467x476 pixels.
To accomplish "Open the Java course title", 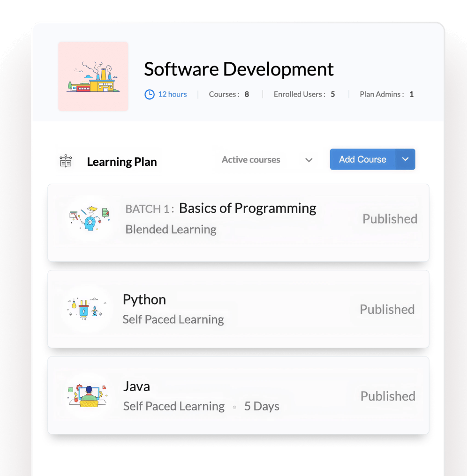I will pyautogui.click(x=136, y=387).
